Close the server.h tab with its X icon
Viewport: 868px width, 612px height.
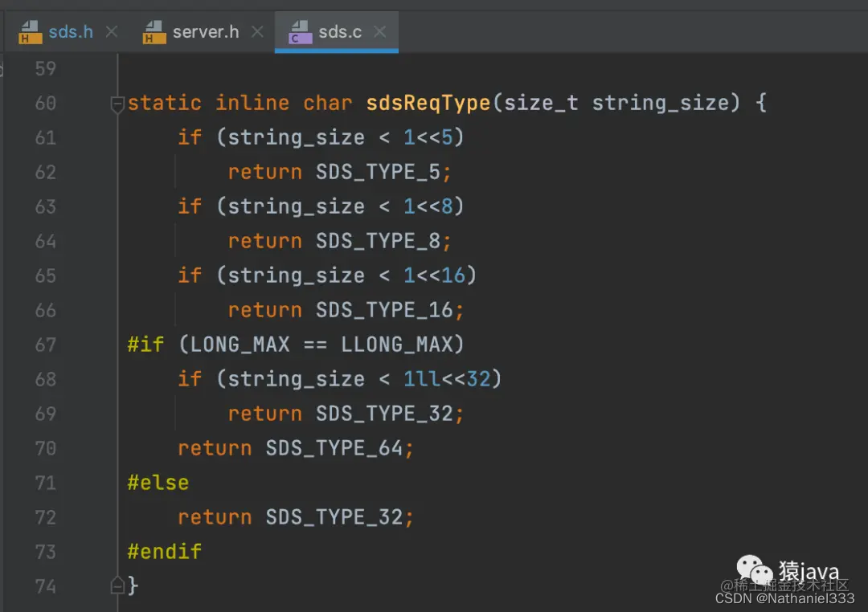click(x=257, y=31)
